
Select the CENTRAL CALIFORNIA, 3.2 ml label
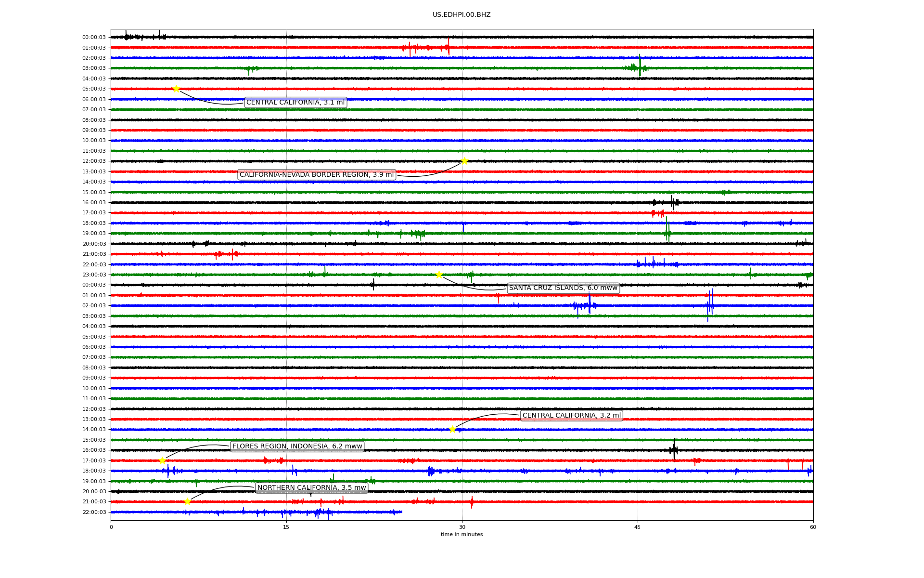[572, 416]
